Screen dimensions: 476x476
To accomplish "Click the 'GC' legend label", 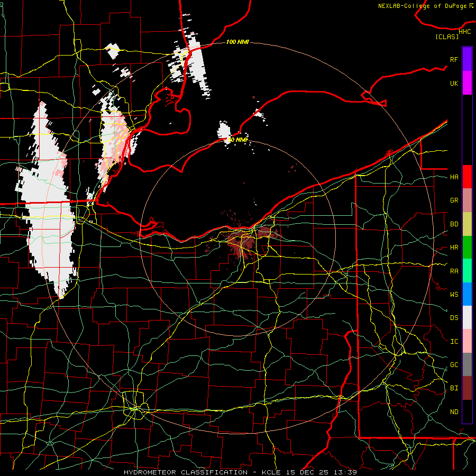I will (454, 364).
